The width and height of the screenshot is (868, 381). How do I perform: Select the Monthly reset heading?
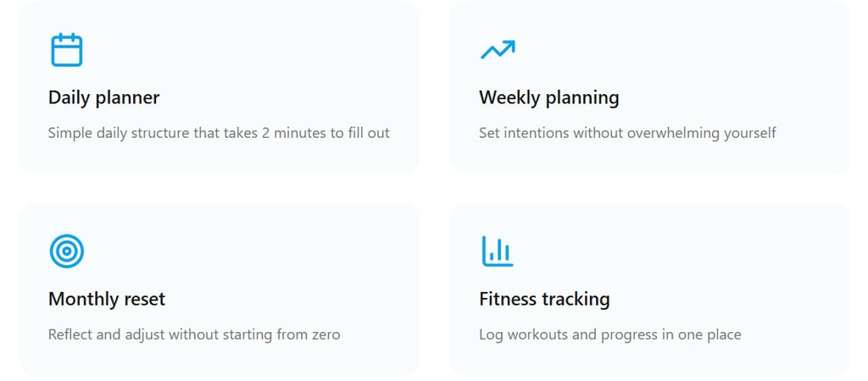tap(107, 299)
